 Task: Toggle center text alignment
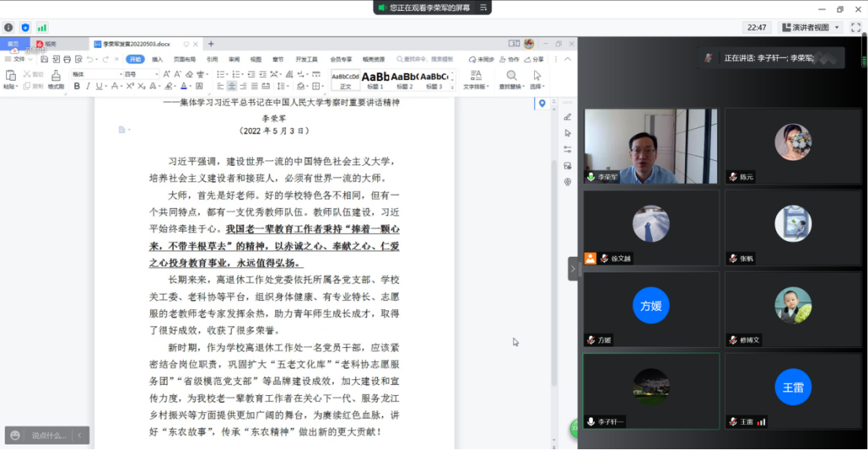[x=232, y=86]
